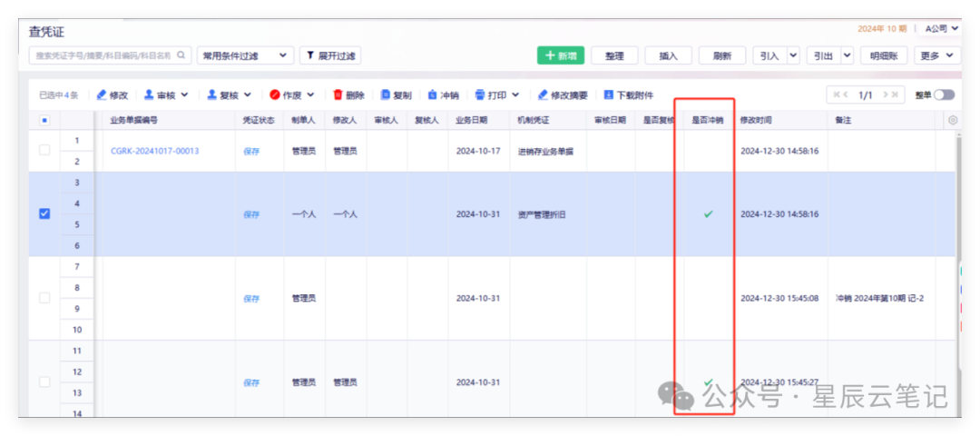
Task: Click the 刷新 button
Action: click(722, 55)
